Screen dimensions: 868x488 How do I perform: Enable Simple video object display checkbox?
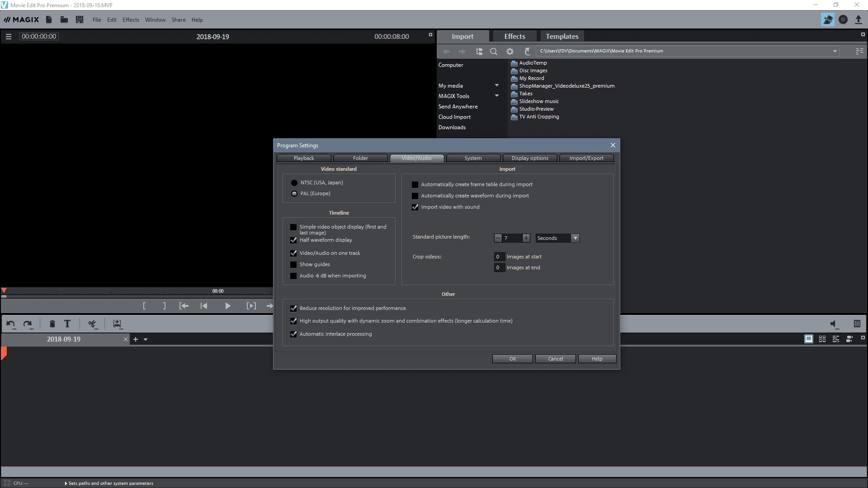[x=293, y=227]
